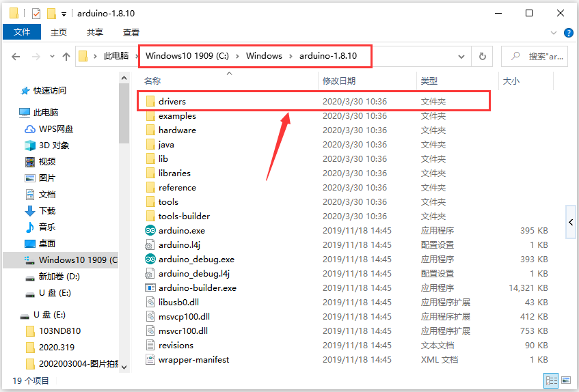Image resolution: width=579 pixels, height=392 pixels.
Task: Expand the address bar history dropdown
Action: click(x=461, y=57)
